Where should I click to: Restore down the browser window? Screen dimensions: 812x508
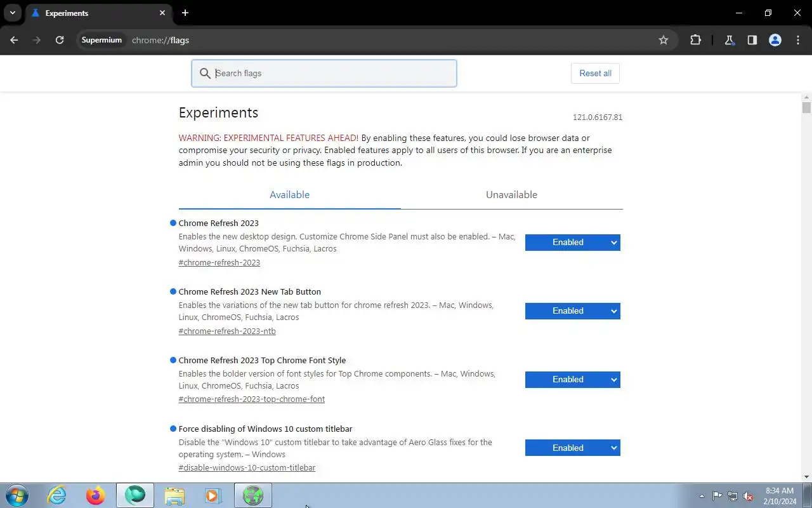(768, 13)
